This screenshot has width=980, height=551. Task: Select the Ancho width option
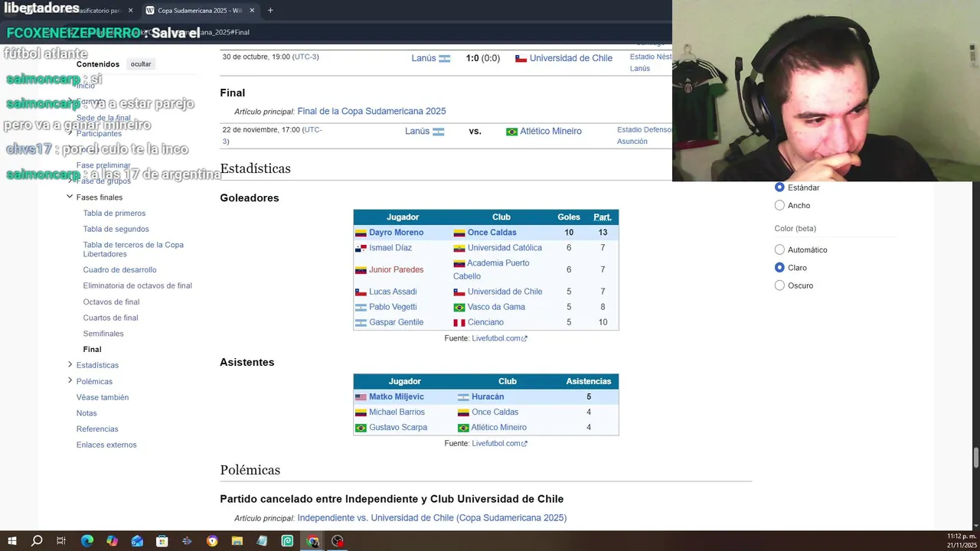pyautogui.click(x=779, y=205)
